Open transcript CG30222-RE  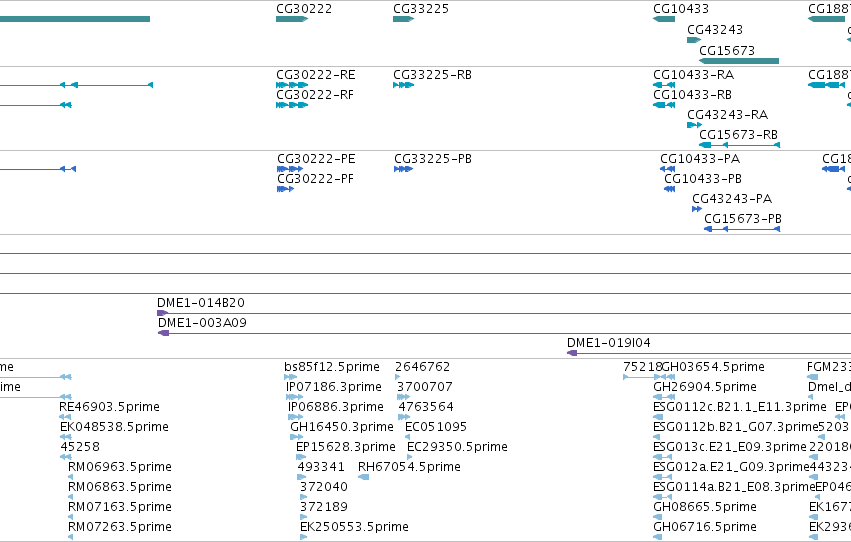coord(292,85)
